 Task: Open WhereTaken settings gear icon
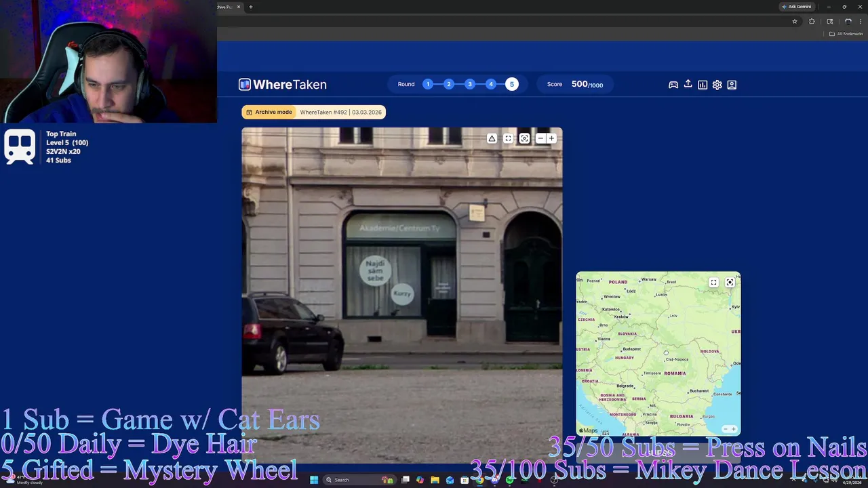(x=717, y=85)
